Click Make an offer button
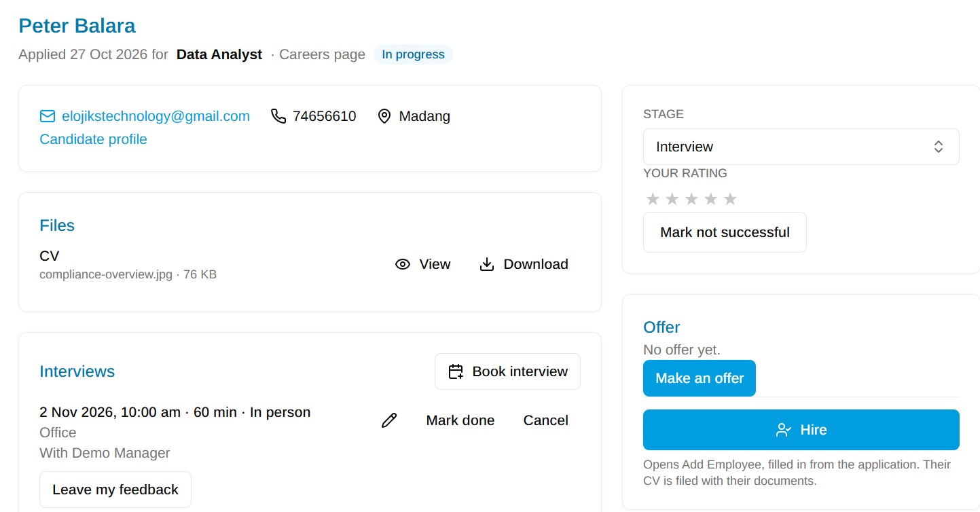The width and height of the screenshot is (980, 512). [700, 378]
